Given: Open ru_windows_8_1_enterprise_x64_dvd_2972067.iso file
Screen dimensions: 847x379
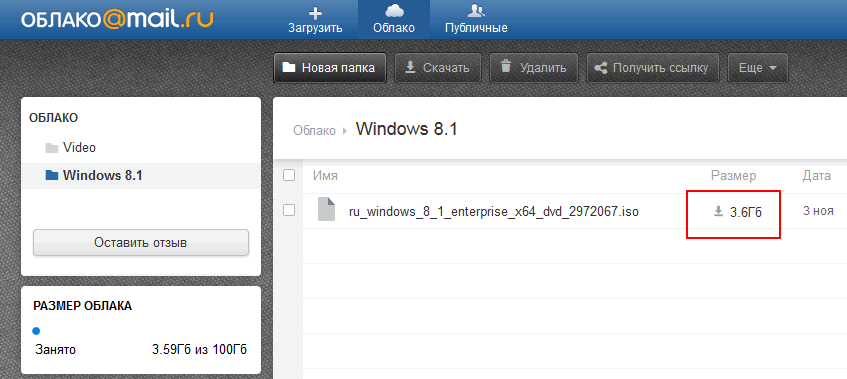Looking at the screenshot, I should [x=494, y=212].
